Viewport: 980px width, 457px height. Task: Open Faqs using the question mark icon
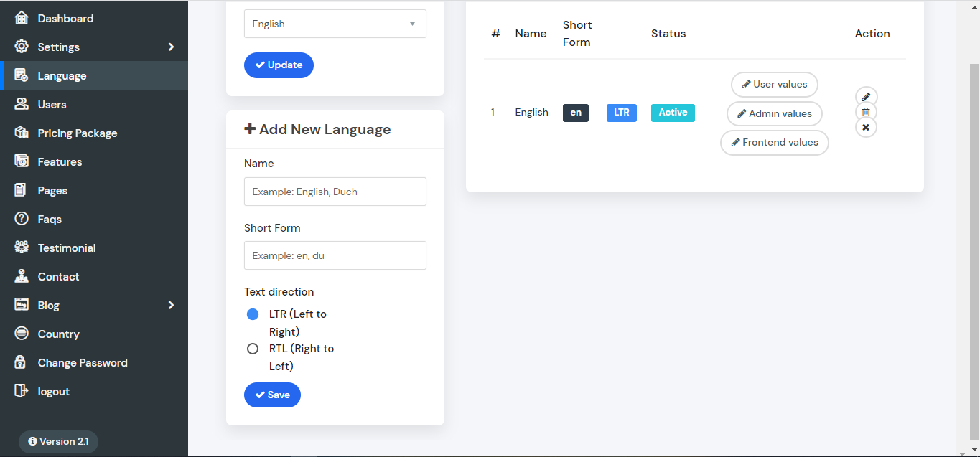tap(19, 219)
